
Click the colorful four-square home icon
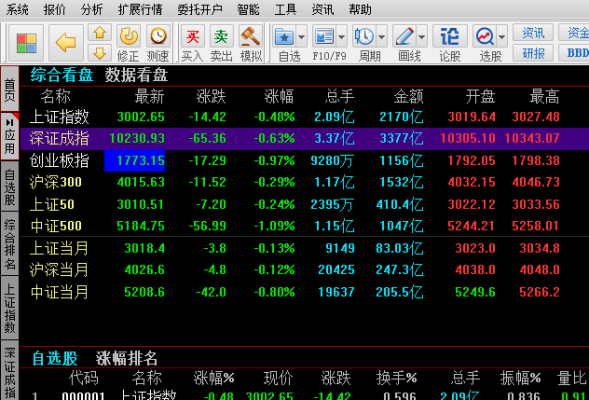(x=26, y=43)
